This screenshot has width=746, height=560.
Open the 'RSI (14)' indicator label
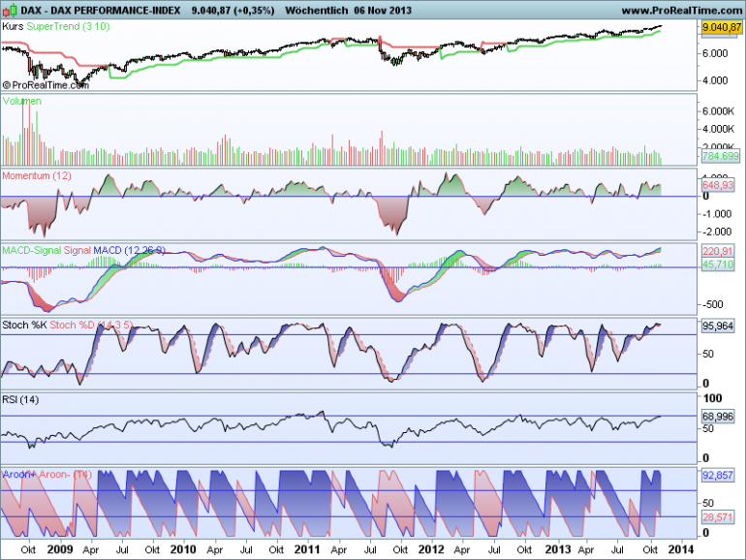20,400
